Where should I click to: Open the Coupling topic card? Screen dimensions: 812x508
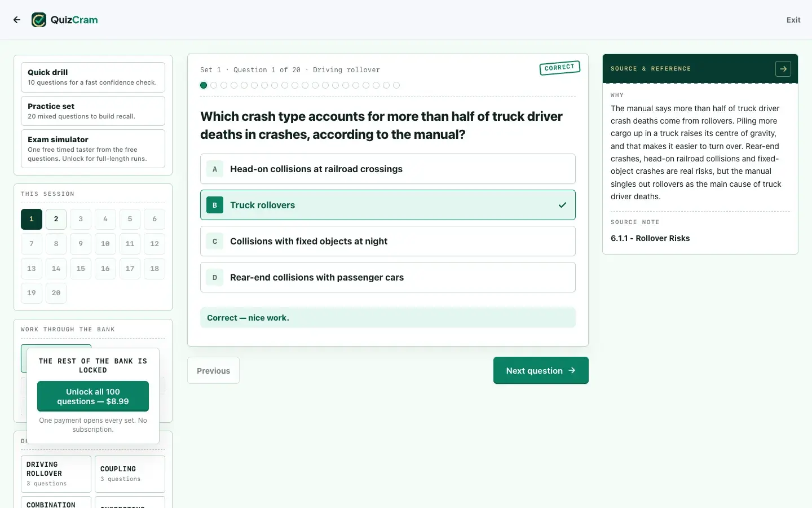click(x=130, y=474)
